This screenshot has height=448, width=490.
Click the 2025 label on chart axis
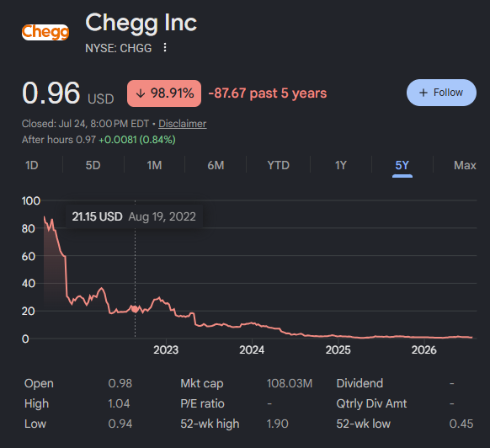pos(338,349)
